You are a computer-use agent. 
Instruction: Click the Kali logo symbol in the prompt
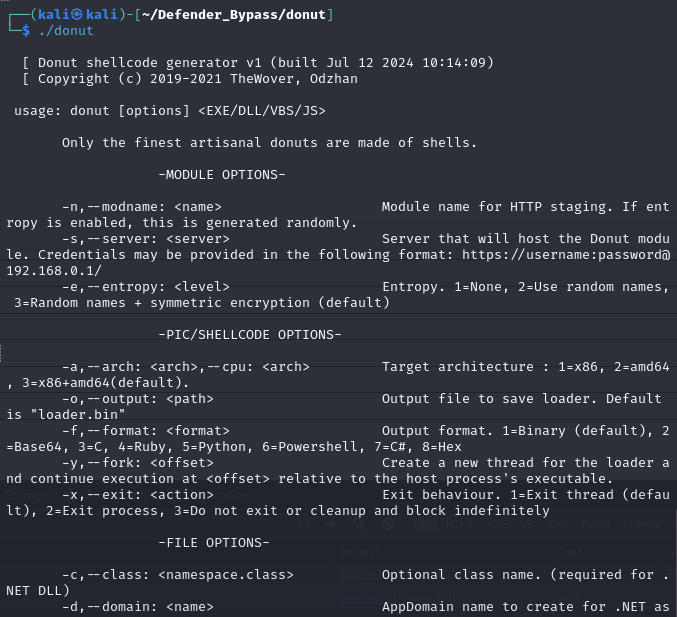point(77,14)
